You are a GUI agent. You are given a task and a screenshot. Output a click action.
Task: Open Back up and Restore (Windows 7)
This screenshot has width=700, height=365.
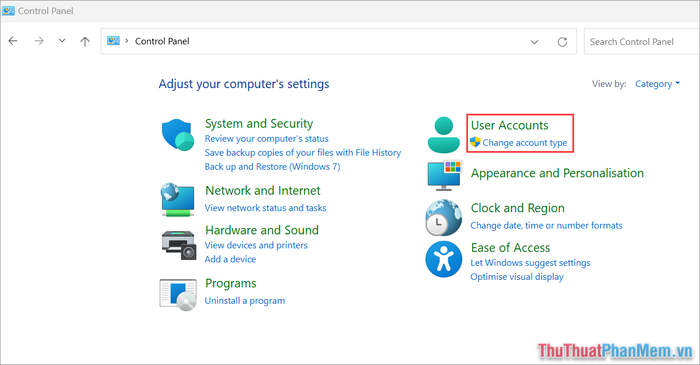(x=272, y=166)
